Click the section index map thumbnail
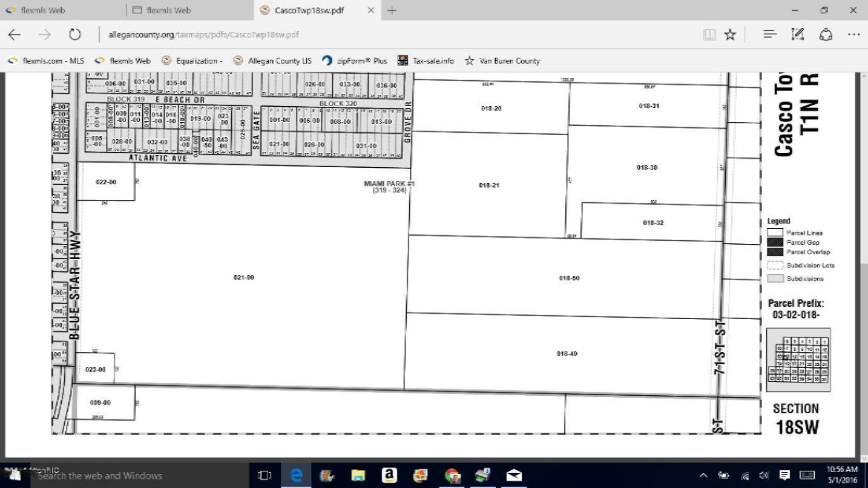Screen dimensions: 868x488 pos(798,360)
